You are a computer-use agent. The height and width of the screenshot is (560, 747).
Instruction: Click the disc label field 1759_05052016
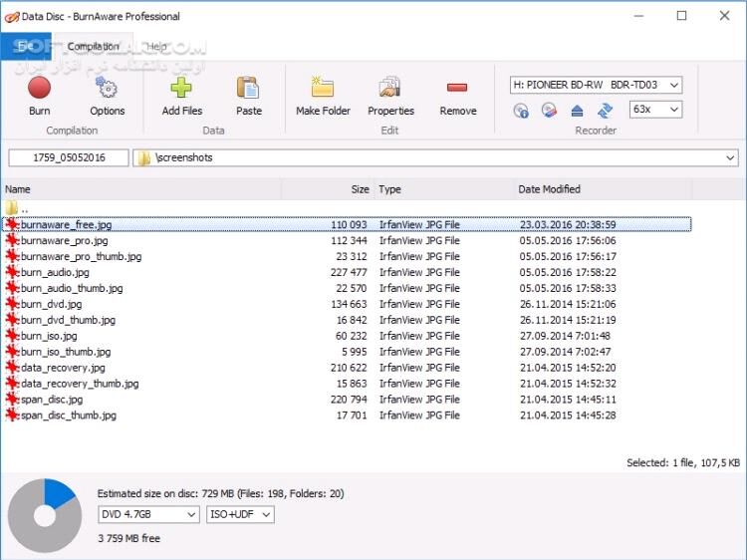tap(69, 157)
